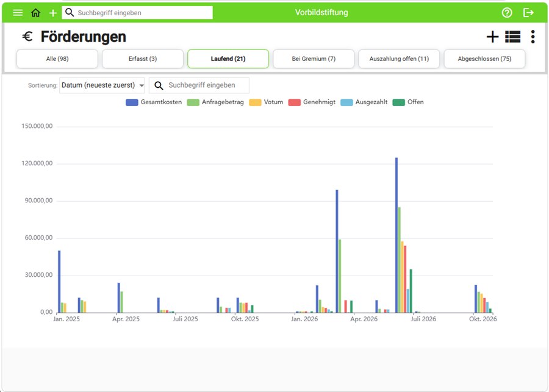Open the hamburger navigation menu
Image resolution: width=549 pixels, height=392 pixels.
[x=18, y=13]
